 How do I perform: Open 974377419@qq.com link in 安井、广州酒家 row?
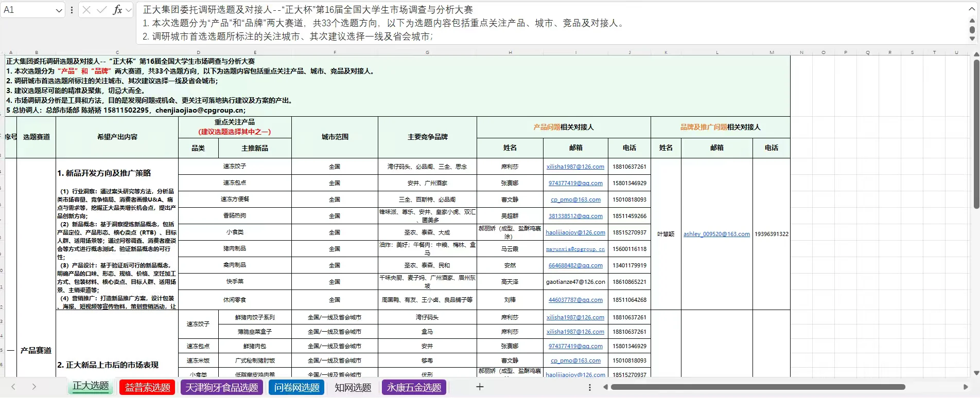pyautogui.click(x=575, y=183)
